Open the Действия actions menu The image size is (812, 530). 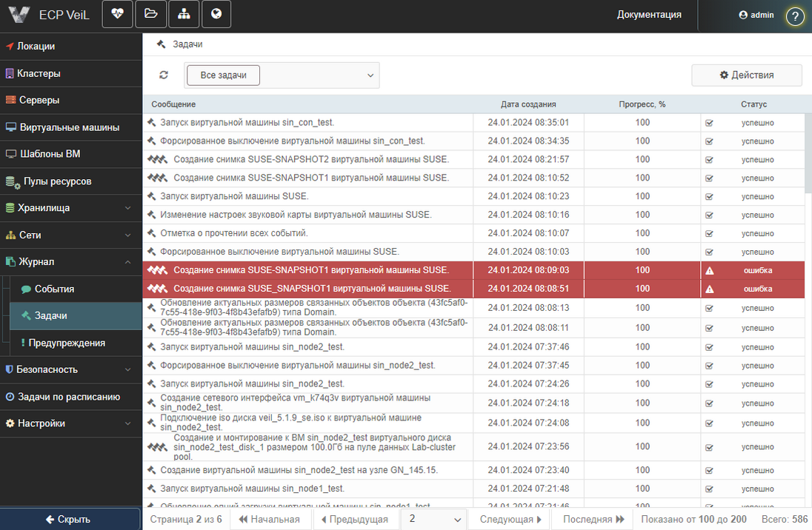[x=746, y=76]
